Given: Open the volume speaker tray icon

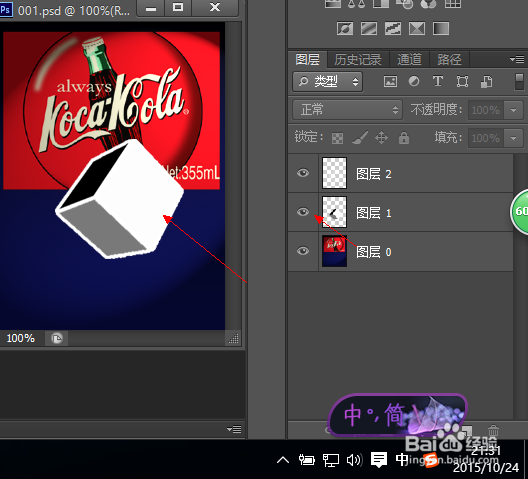Looking at the screenshot, I should coord(355,460).
